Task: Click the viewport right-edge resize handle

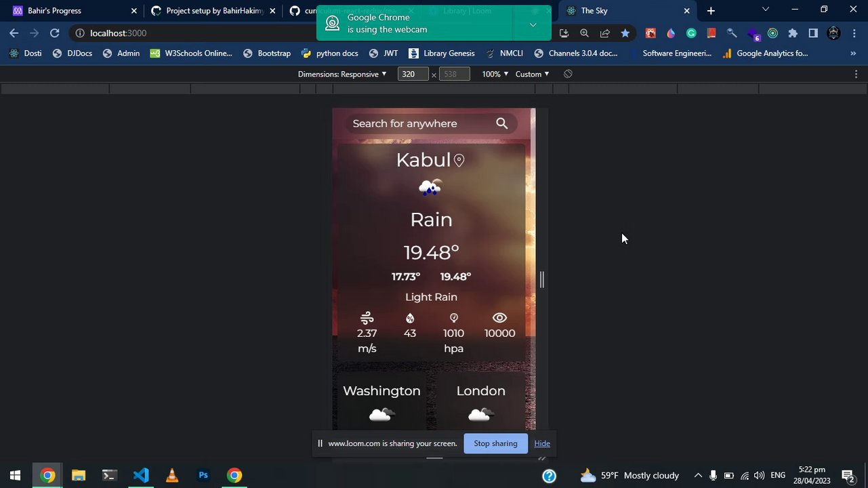Action: (x=541, y=279)
